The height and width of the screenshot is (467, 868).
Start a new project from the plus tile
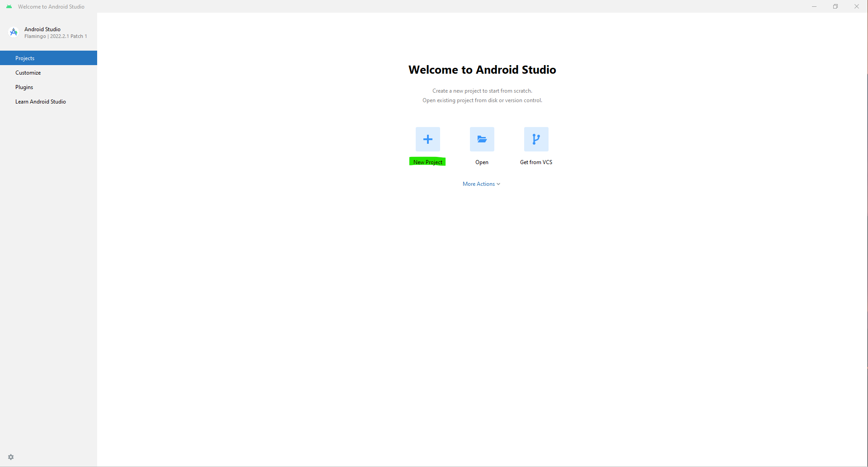[x=427, y=139]
